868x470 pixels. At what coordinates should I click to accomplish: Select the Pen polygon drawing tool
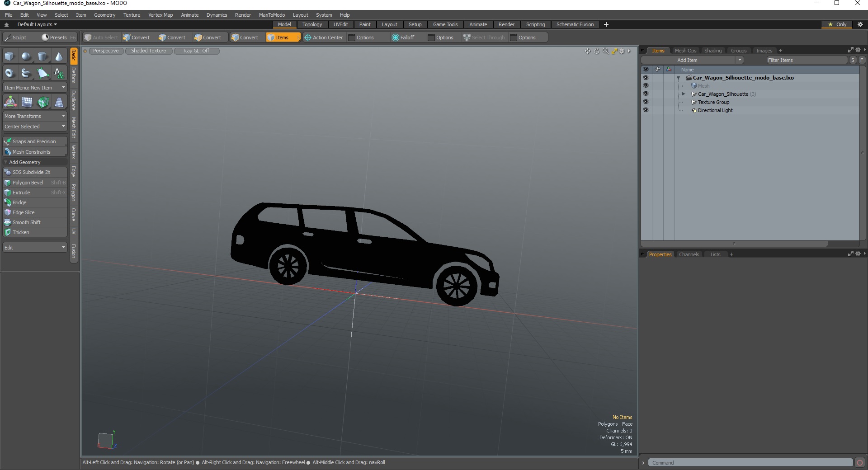point(43,73)
